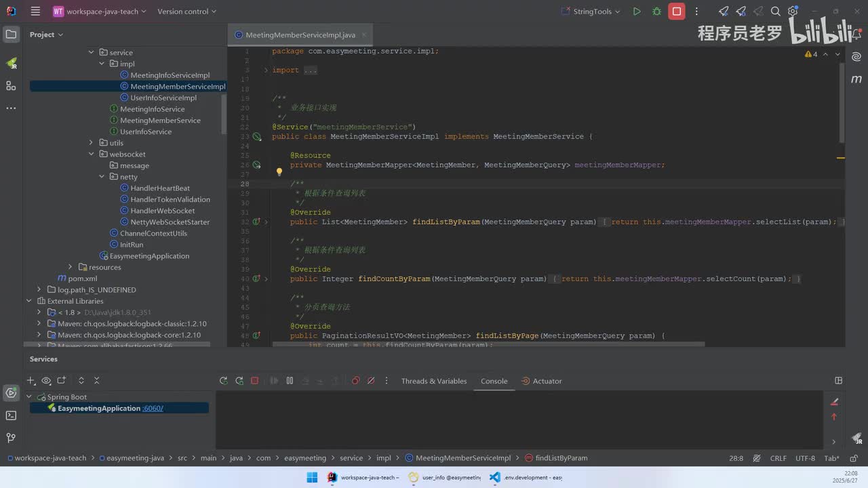This screenshot has width=868, height=488.
Task: Expand all services in the Services toolbar
Action: tap(81, 381)
